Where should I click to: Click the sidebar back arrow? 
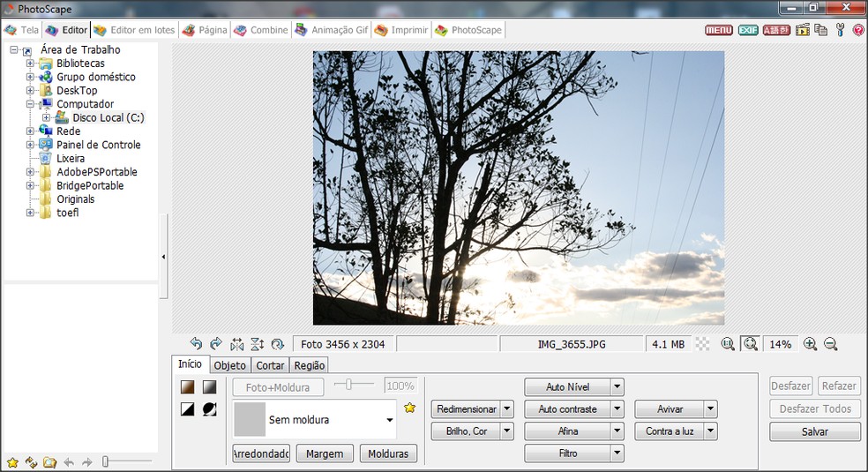coord(69,462)
